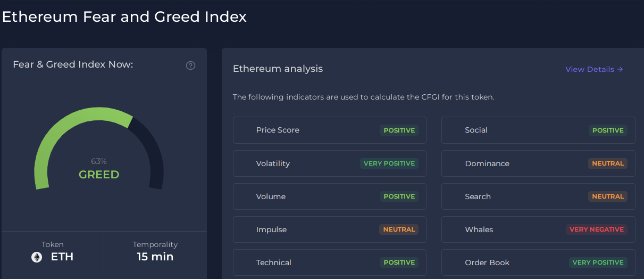Screen dimensions: 644x279
Task: Click the Ethereum token logo icon
Action: point(37,257)
